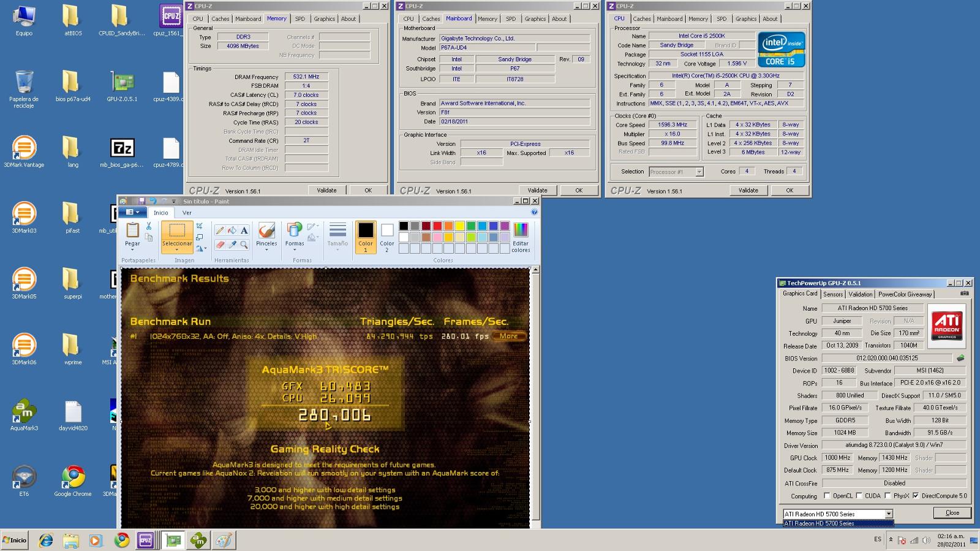This screenshot has width=980, height=551.
Task: Click the Close button in GPU-Z
Action: tap(952, 513)
